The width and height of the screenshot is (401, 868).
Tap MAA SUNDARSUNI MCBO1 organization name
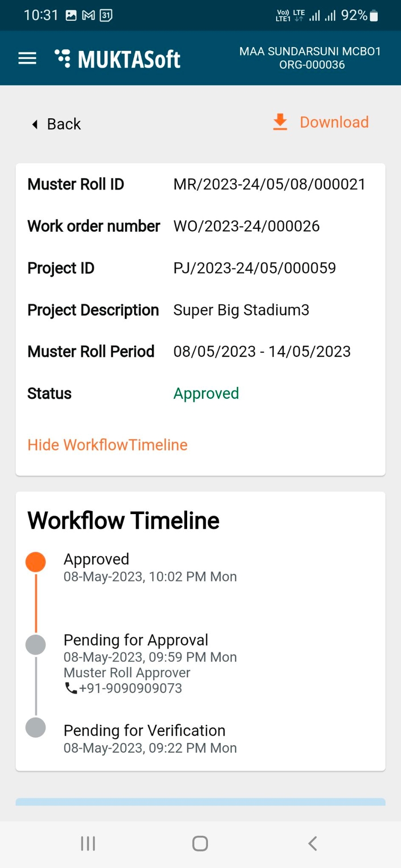(310, 52)
